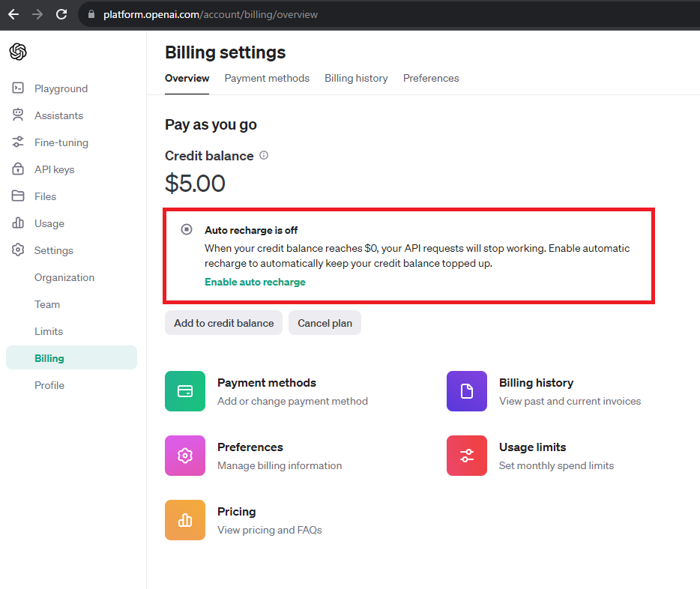Click 'View past and current invoices' text
700x589 pixels.
point(570,401)
